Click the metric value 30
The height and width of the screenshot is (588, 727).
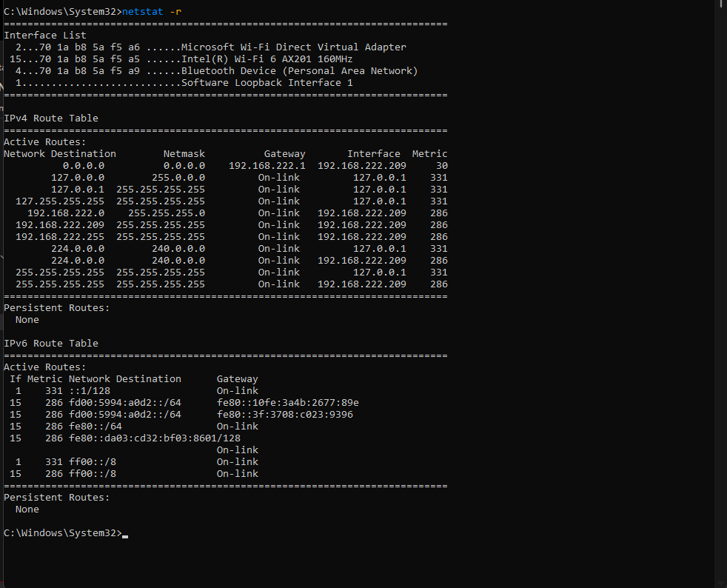442,166
